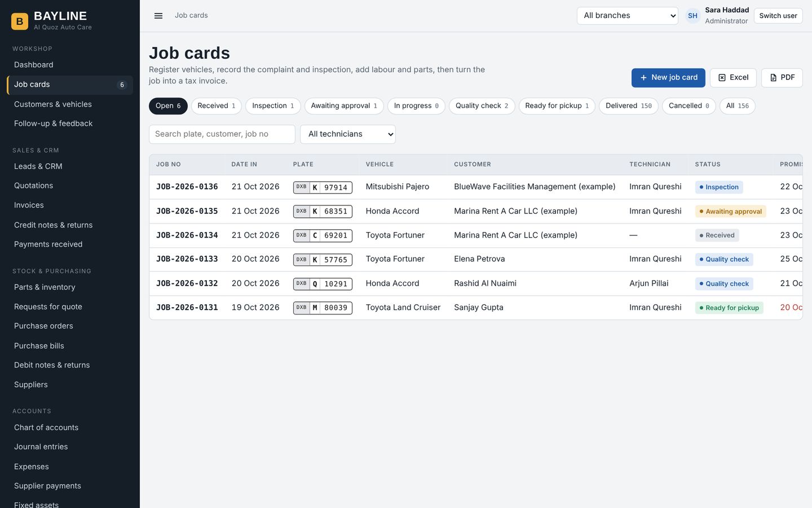
Task: Go to Follow-up & feedback
Action: (x=70, y=124)
